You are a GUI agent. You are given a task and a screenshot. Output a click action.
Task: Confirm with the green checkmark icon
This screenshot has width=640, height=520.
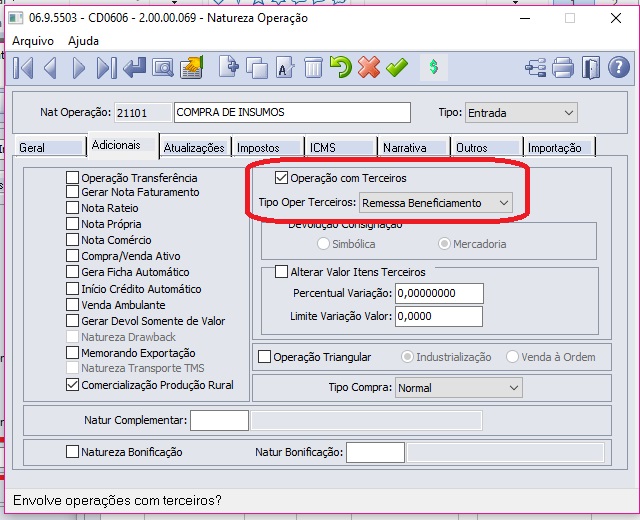pyautogui.click(x=397, y=67)
